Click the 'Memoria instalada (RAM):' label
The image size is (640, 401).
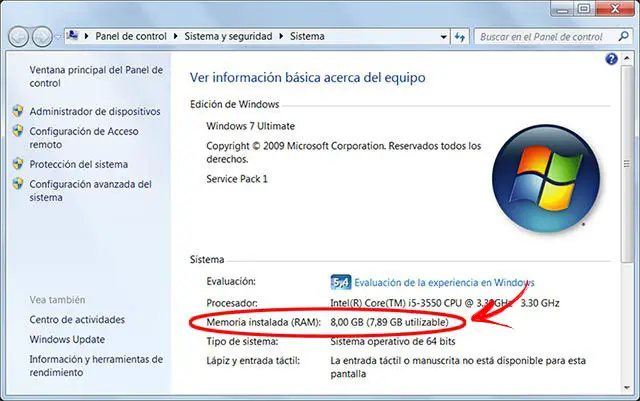click(x=263, y=322)
